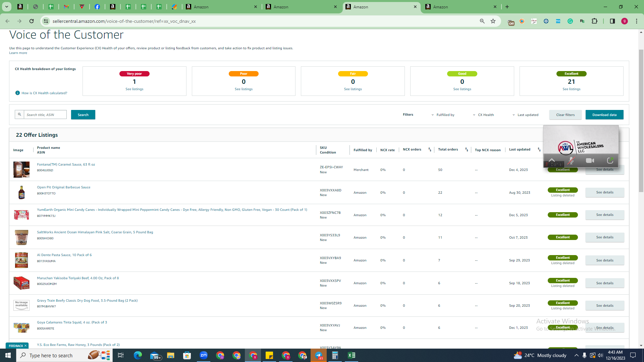Open the Chrome three-dot menu
The height and width of the screenshot is (362, 644).
[637, 21]
